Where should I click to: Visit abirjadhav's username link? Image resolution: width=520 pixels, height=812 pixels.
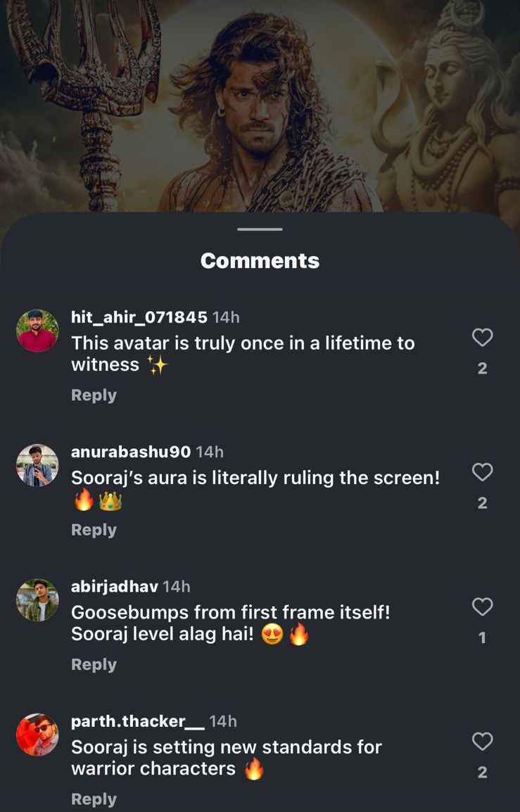click(114, 587)
